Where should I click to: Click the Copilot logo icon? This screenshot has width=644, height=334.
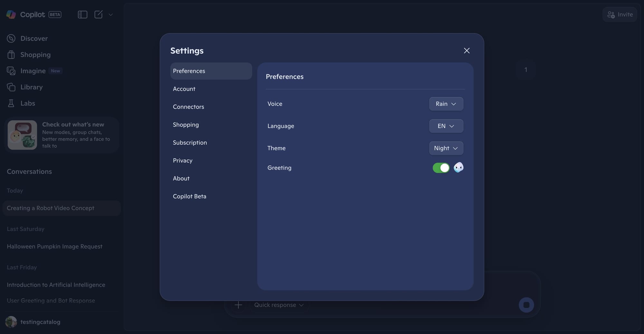[x=11, y=15]
